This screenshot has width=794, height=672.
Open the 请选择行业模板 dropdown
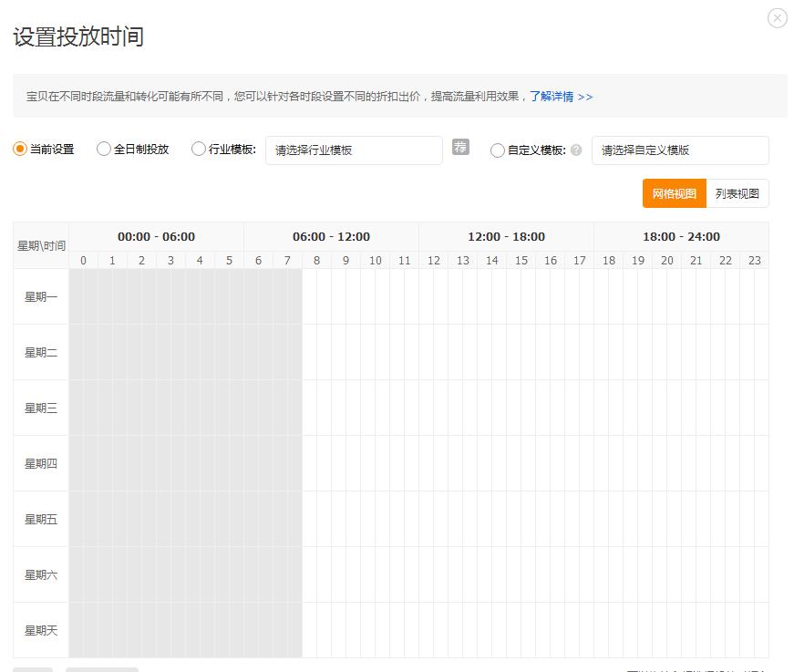pyautogui.click(x=354, y=150)
